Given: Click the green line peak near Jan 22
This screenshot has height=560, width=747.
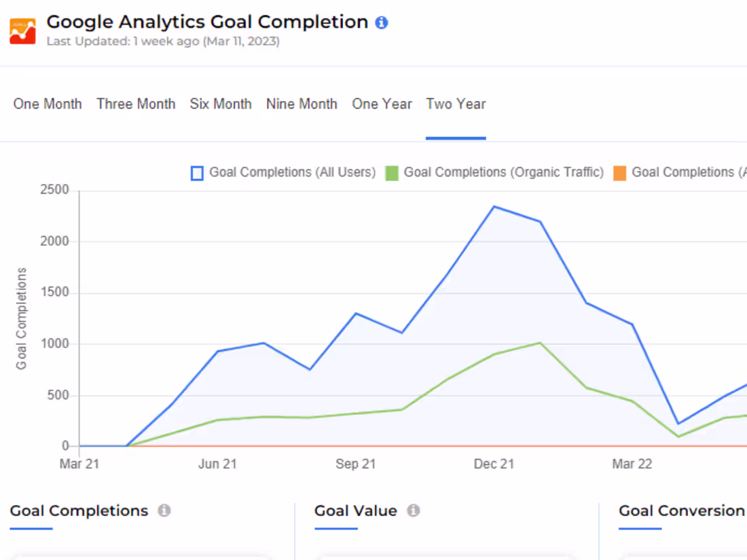Looking at the screenshot, I should [540, 343].
